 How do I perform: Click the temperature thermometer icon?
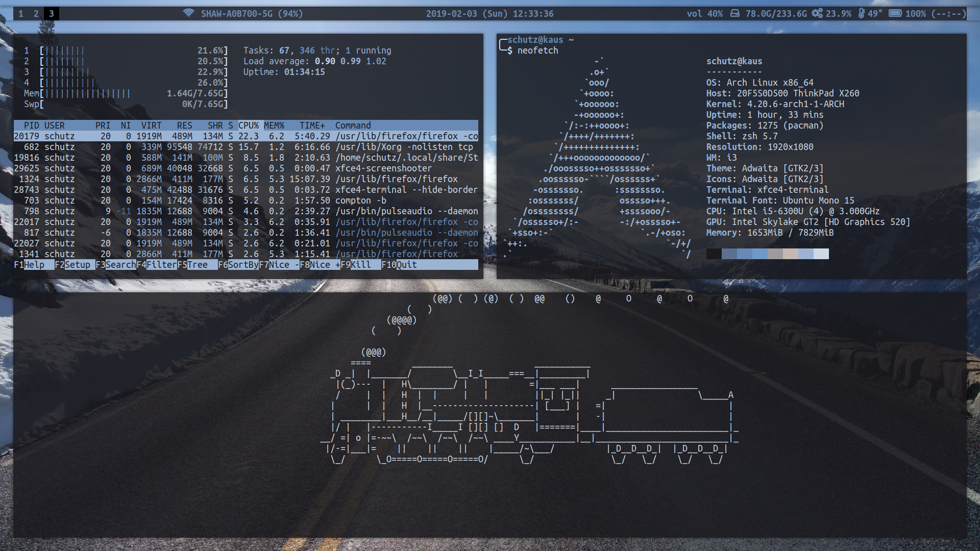tap(862, 13)
